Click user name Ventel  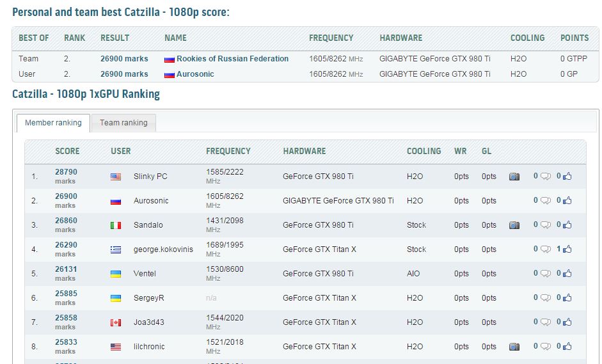point(145,274)
